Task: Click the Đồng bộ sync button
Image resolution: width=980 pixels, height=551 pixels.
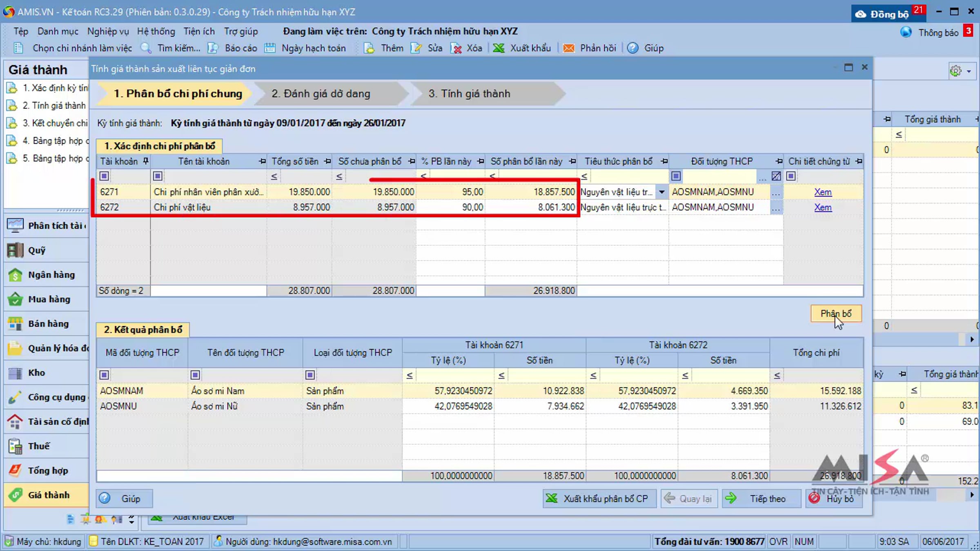Action: [x=889, y=14]
